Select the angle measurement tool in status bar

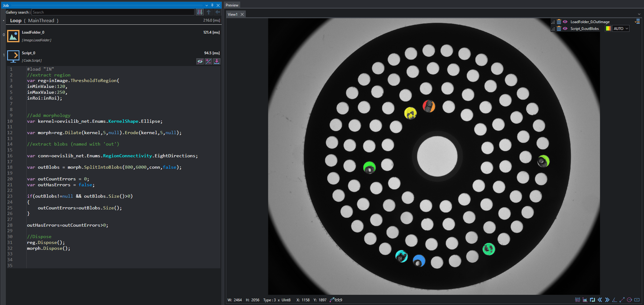pyautogui.click(x=614, y=300)
